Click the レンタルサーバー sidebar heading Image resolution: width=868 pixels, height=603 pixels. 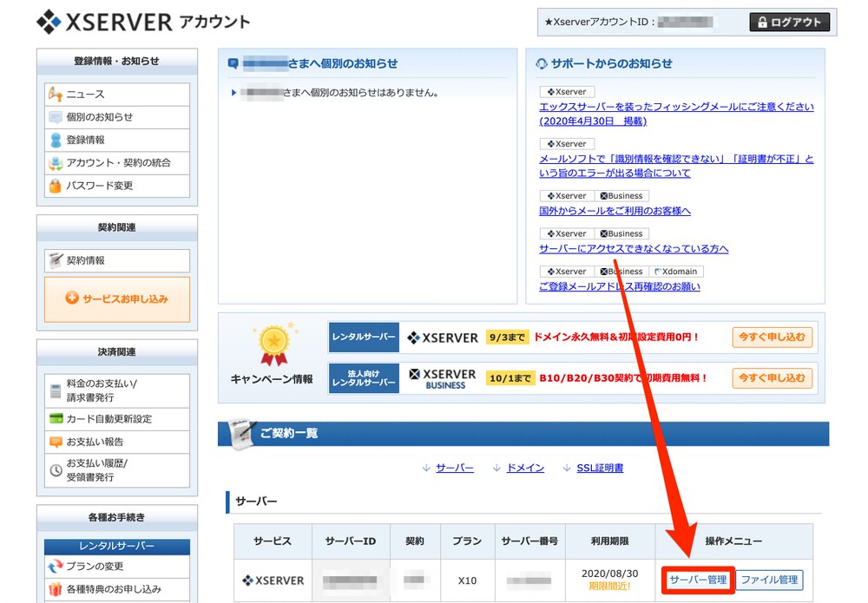[117, 546]
